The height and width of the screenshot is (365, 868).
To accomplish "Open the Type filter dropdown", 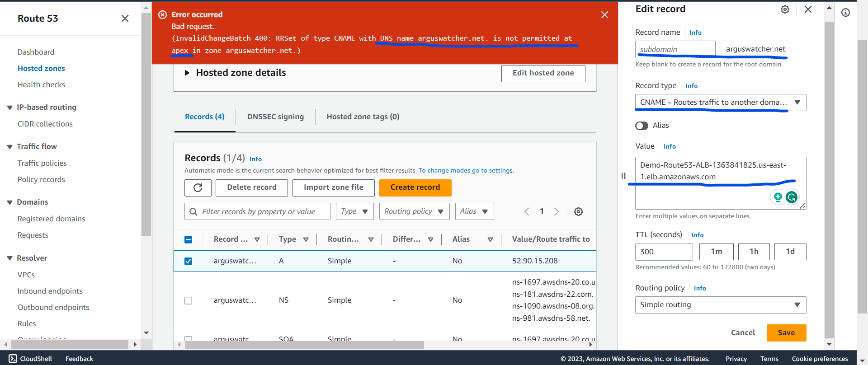I will point(354,211).
